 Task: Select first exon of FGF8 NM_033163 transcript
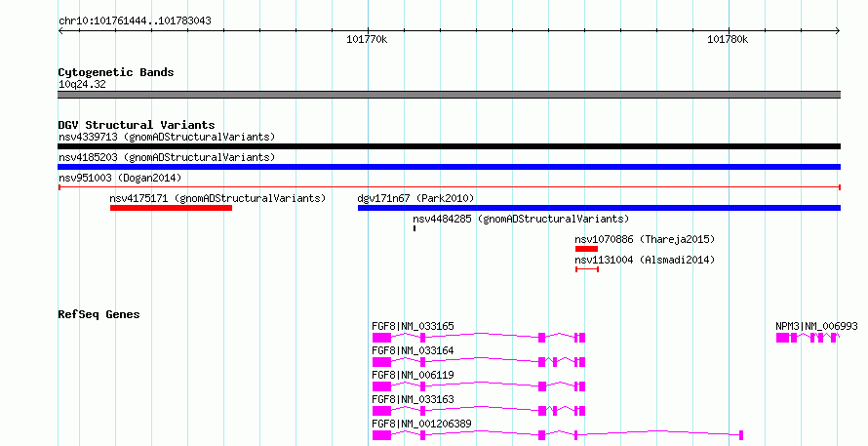pos(381,411)
